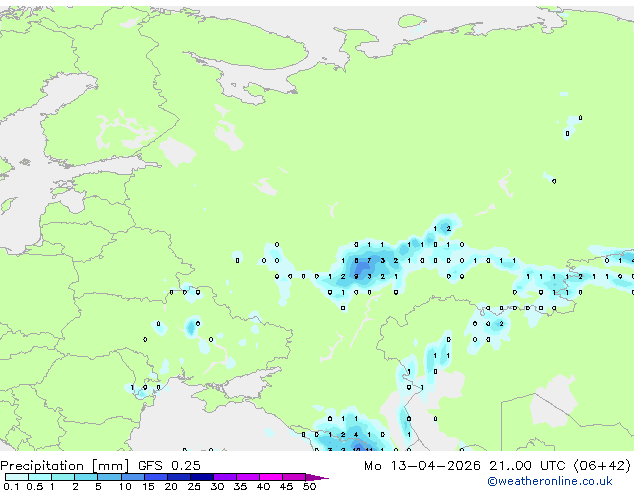Click the 0.1–0.5 mm palest legend swatch
Screen dimensions: 634x490
pos(17,477)
